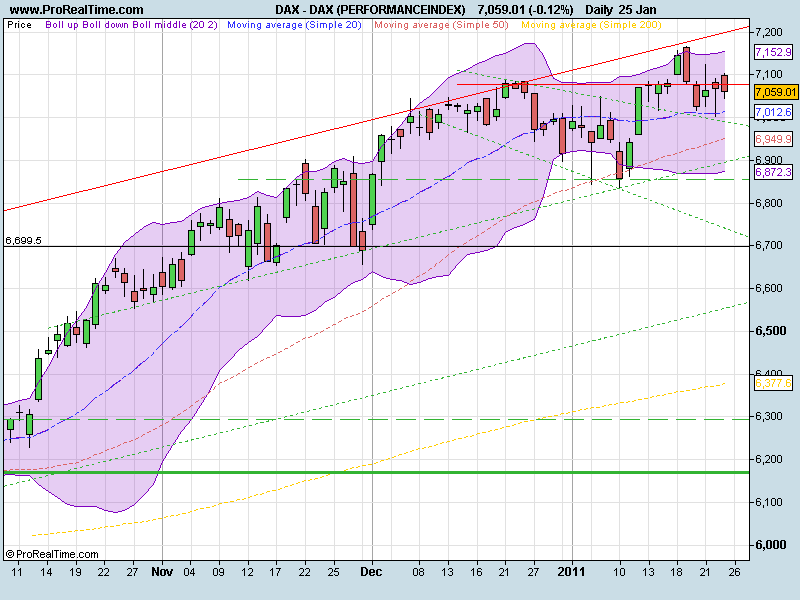Image resolution: width=800 pixels, height=600 pixels.
Task: Select the Price panel label
Action: click(19, 25)
